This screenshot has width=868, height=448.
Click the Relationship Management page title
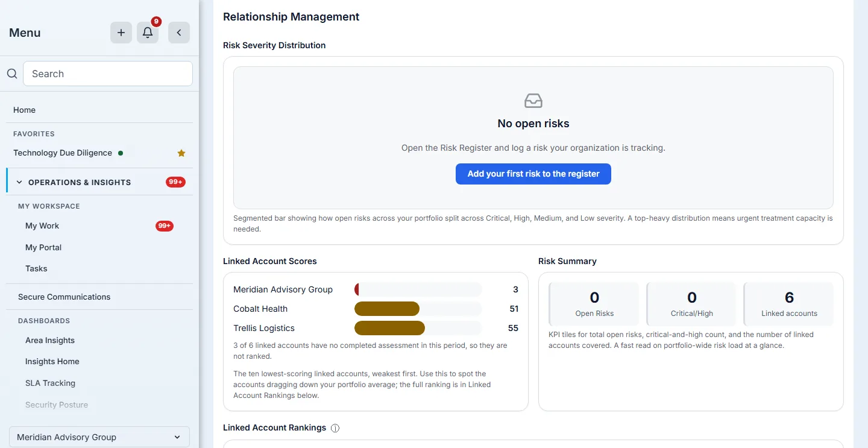click(x=291, y=17)
